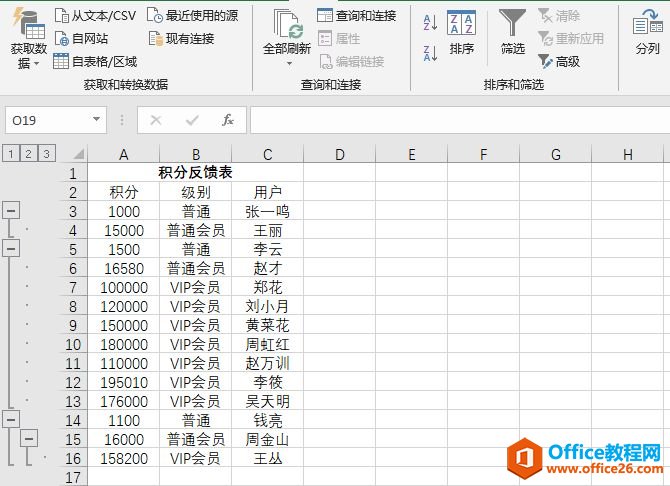Select row 10 header
Viewport: 670px width, 486px height.
click(73, 345)
